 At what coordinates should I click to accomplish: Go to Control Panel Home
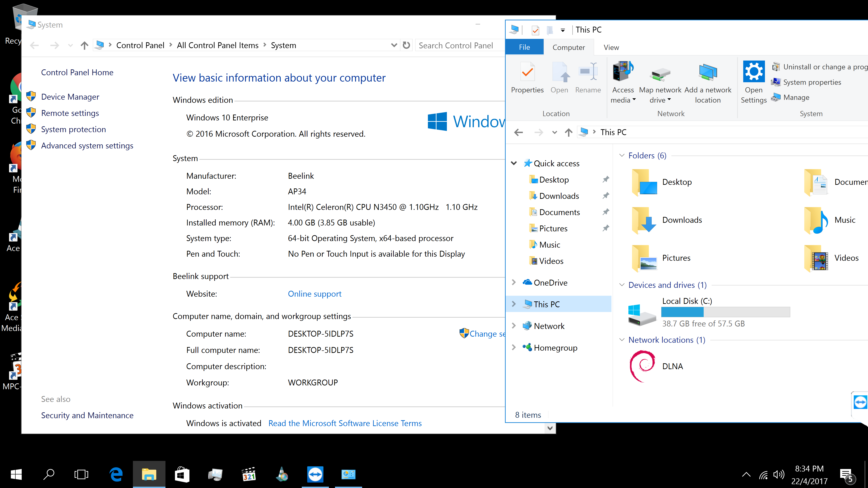tap(77, 72)
